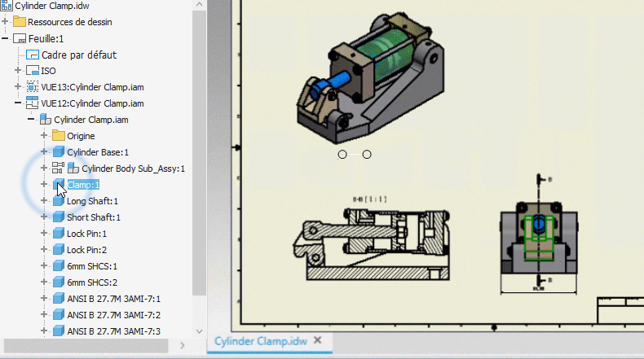Viewport: 644px width, 359px height.
Task: Click the Lock Pin:2 part icon
Action: coord(59,249)
